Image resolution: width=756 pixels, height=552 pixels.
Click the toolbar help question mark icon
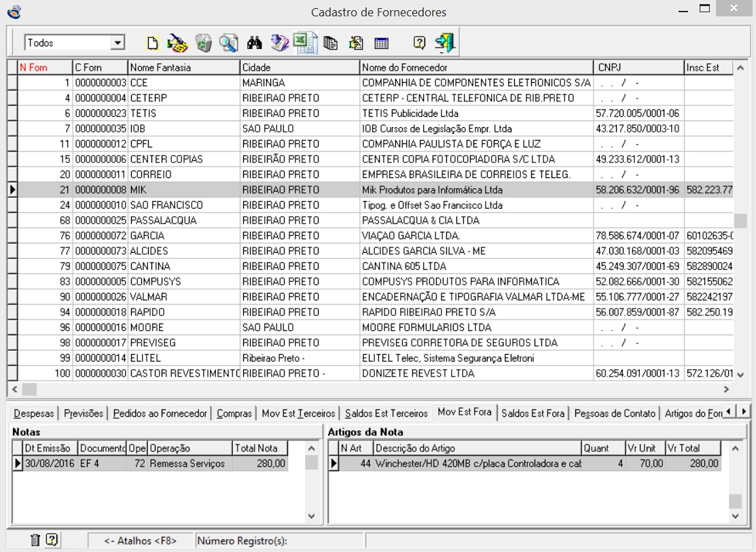click(x=420, y=43)
